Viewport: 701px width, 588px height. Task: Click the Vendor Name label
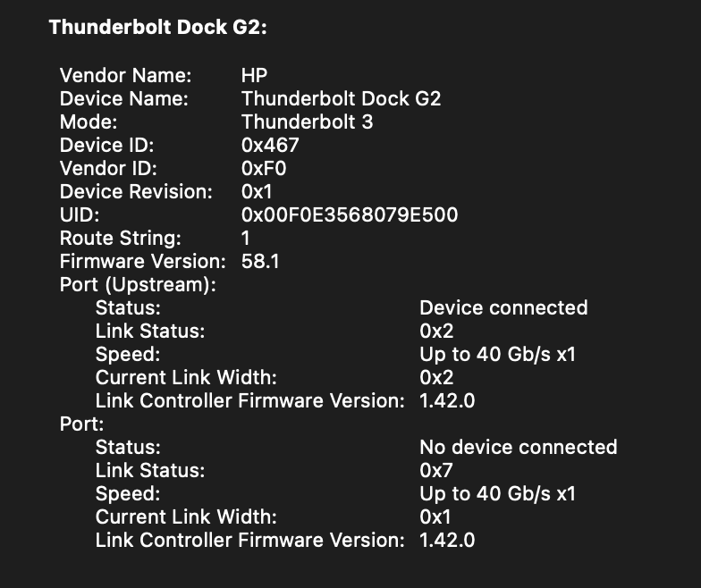[123, 75]
